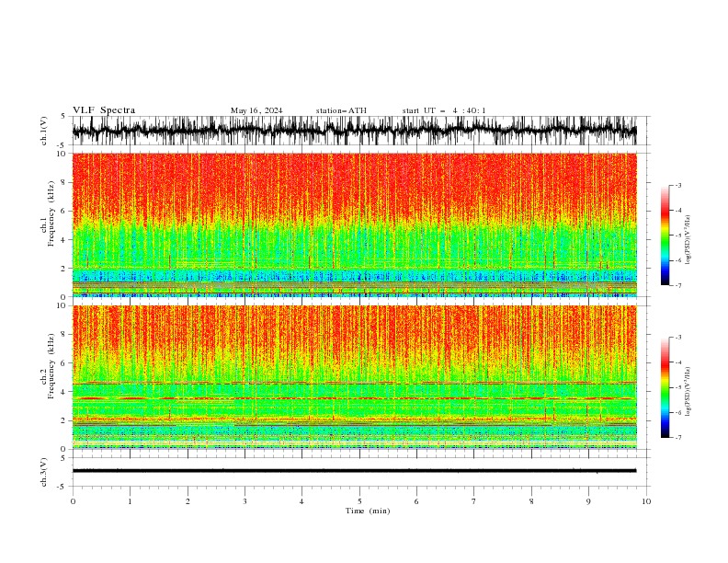
Task: Click the 'start UT = 4 :40: 1' label
Action: (444, 110)
